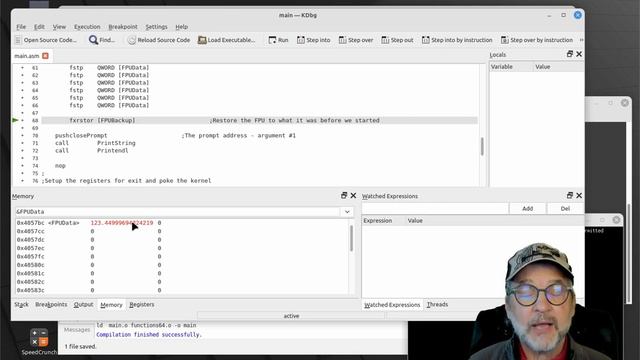Undock the Watched Expressions panel

[570, 196]
